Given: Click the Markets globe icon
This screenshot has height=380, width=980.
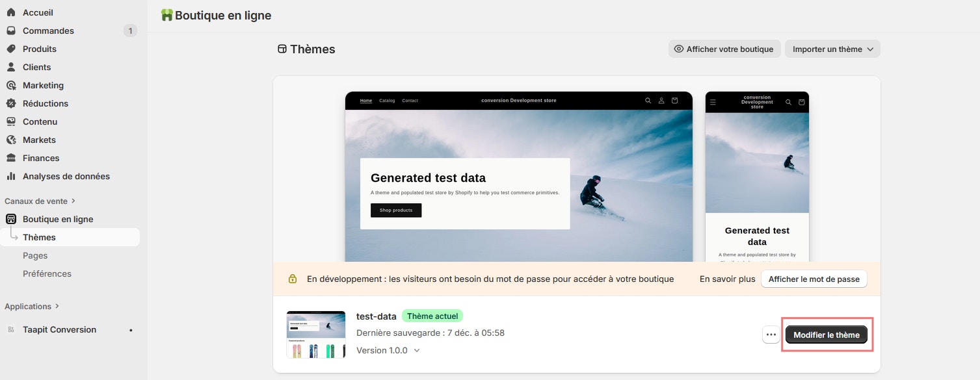Looking at the screenshot, I should coord(10,140).
